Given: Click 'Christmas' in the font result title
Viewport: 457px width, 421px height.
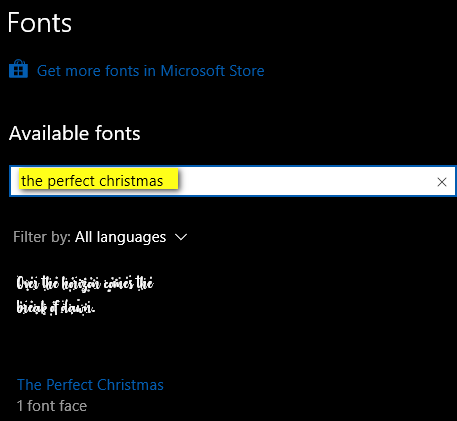Looking at the screenshot, I should click(x=130, y=385).
